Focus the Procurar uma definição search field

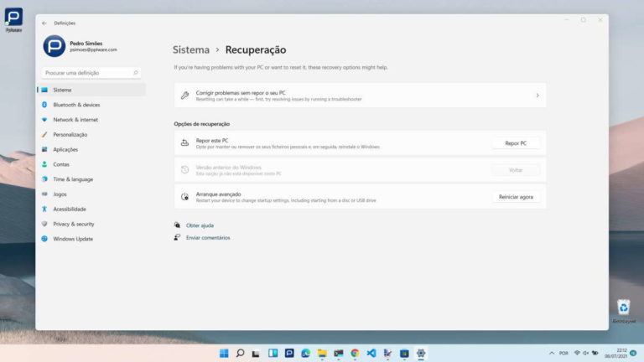(x=84, y=73)
